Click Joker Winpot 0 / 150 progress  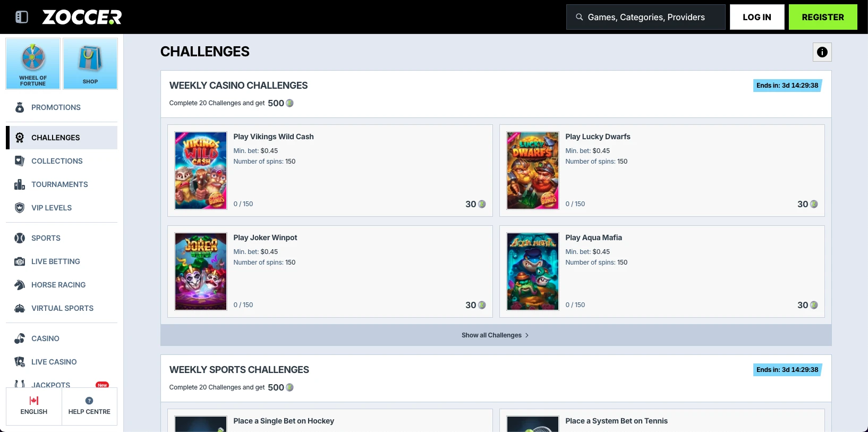[x=243, y=305]
